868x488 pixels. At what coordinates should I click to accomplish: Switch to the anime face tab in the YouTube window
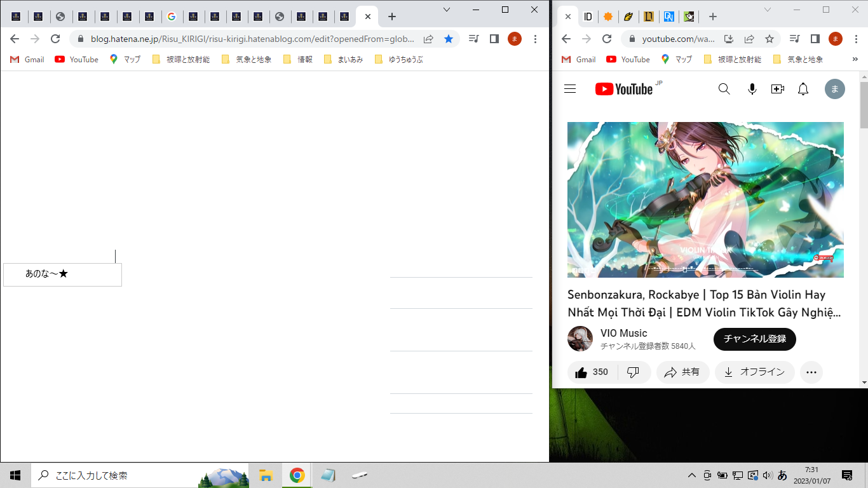coord(689,17)
